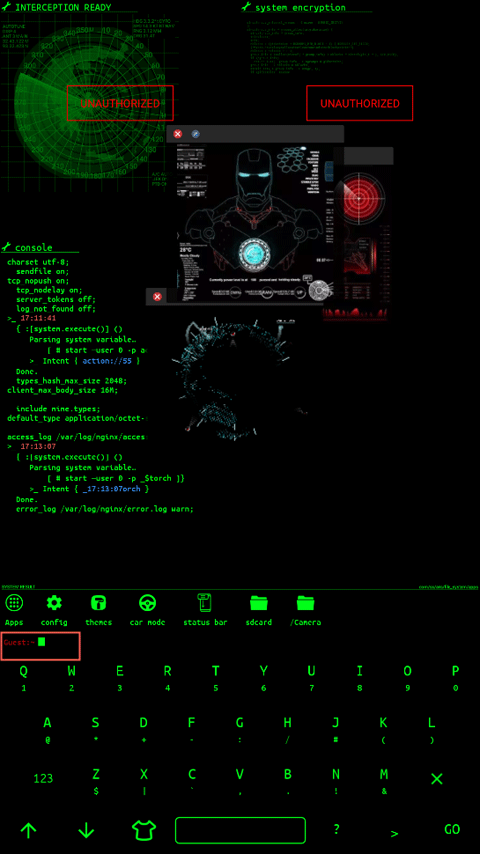Open the /Camera folder
This screenshot has width=480, height=854.
pos(305,602)
